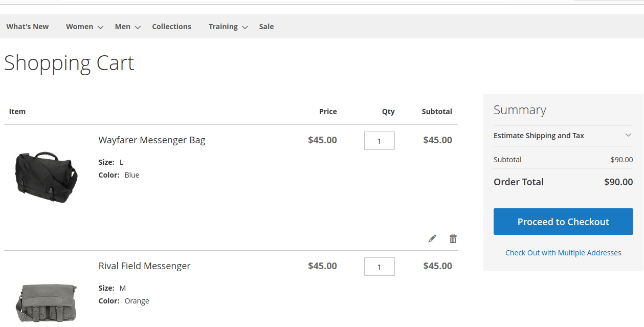Click the Proceed to Checkout button
Screen dimensions: 644x327
(563, 221)
